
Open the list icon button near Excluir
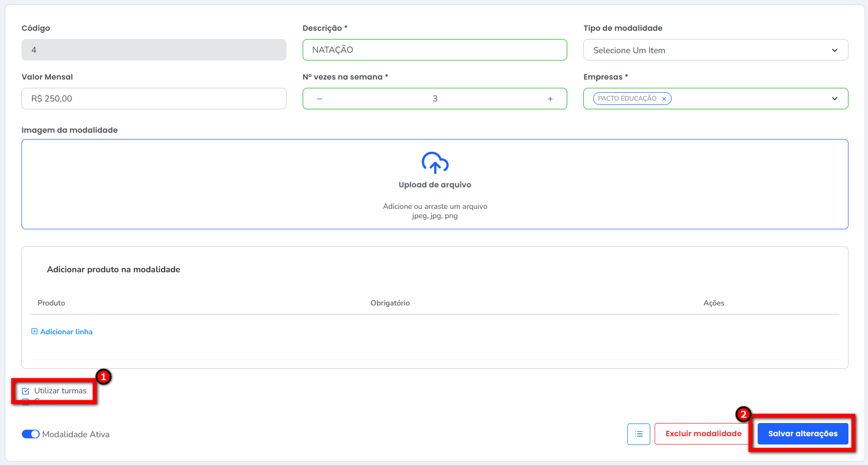(x=639, y=434)
